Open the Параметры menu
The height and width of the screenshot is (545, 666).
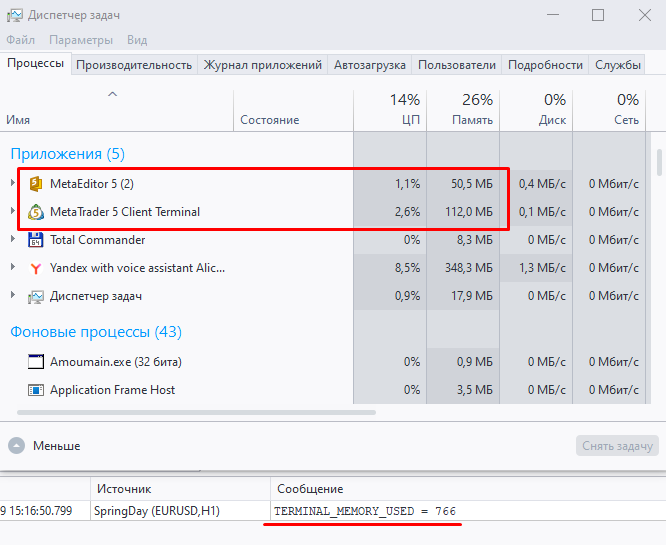point(81,40)
